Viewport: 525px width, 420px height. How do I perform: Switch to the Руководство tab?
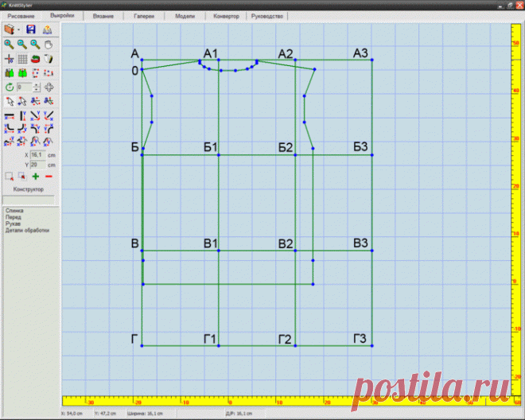(267, 16)
